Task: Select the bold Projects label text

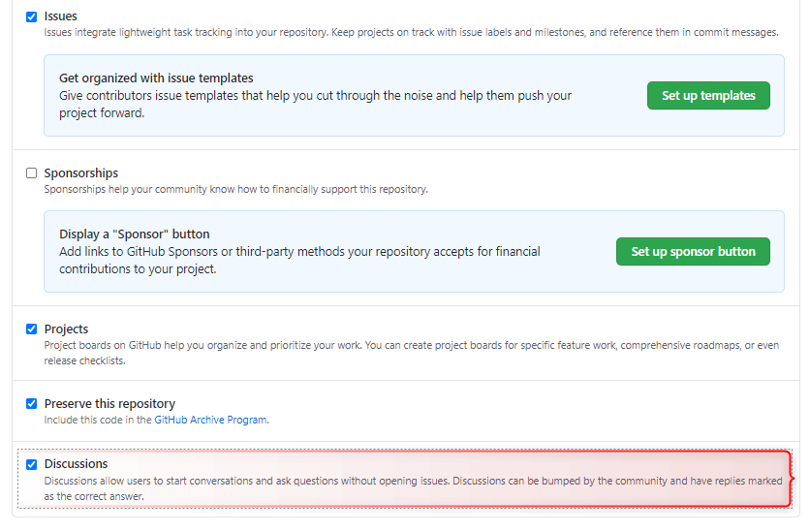Action: (66, 329)
